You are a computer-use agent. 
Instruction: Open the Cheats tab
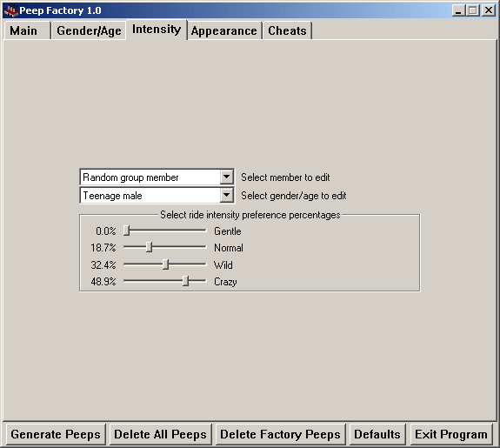click(x=287, y=31)
